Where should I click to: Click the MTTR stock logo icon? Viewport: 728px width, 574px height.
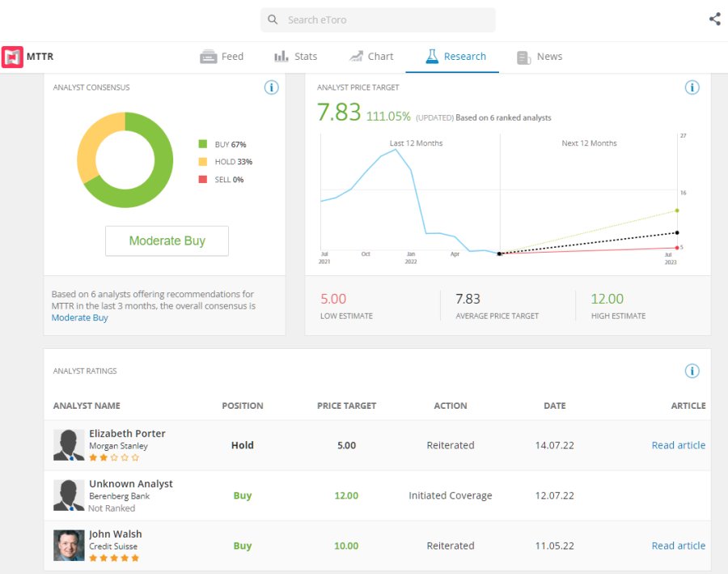coord(12,57)
